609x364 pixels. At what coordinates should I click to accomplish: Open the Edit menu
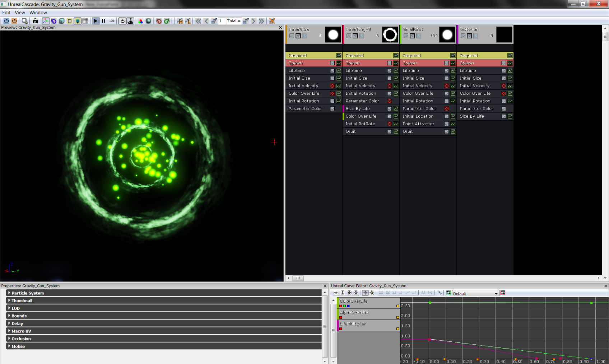[x=6, y=13]
